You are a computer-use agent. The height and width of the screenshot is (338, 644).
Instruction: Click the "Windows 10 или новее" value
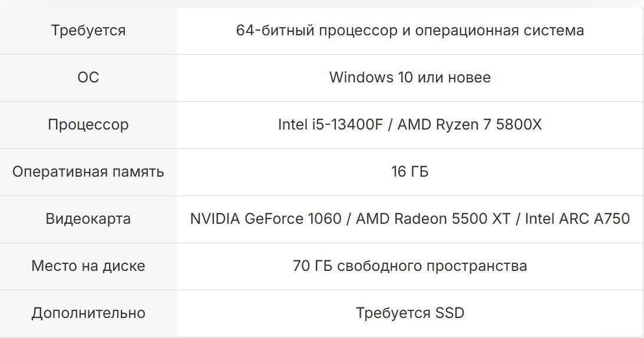(x=410, y=78)
